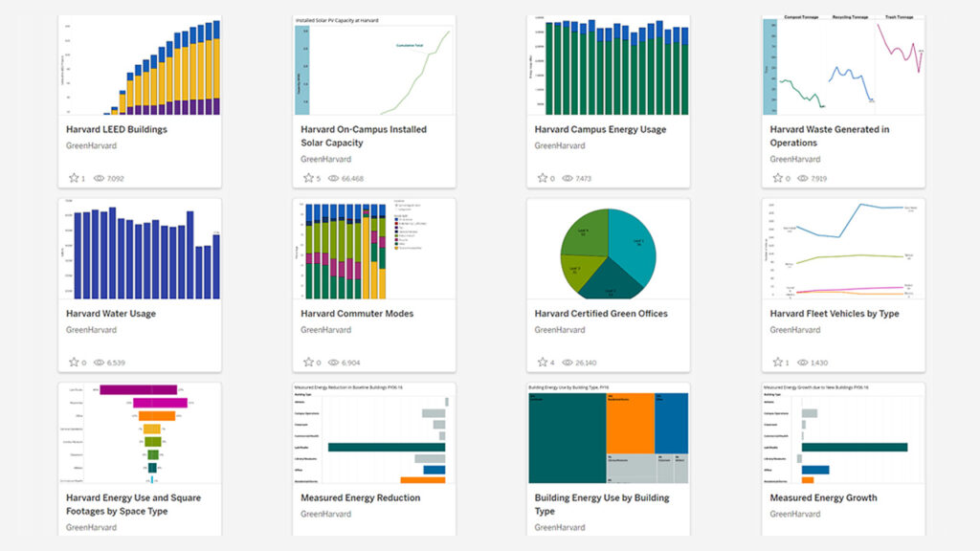Open Harvard On-Campus Installed Solar Capacity title

point(364,136)
